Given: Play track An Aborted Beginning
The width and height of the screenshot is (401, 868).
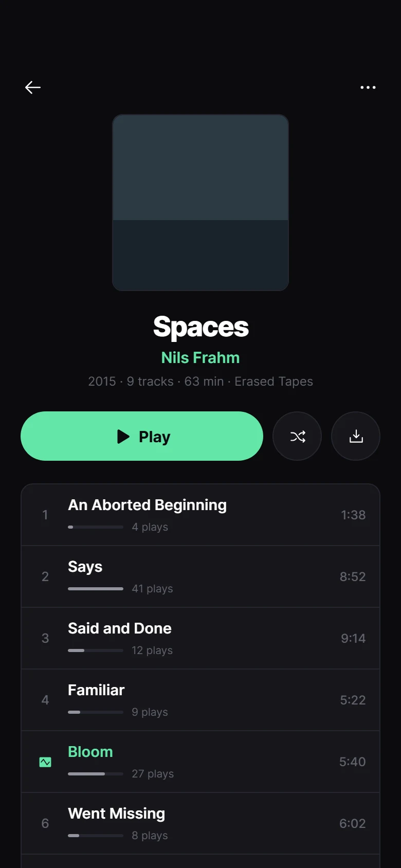Looking at the screenshot, I should point(200,515).
